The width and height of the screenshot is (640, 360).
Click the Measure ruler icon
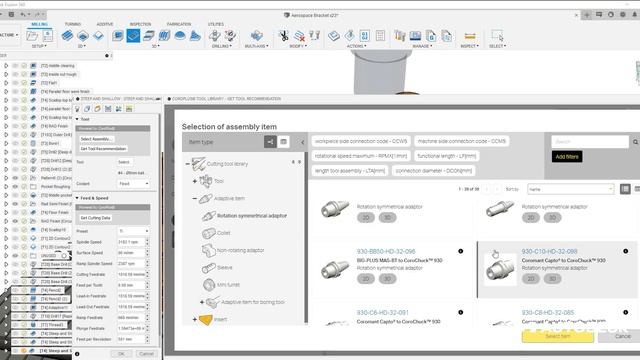point(470,36)
